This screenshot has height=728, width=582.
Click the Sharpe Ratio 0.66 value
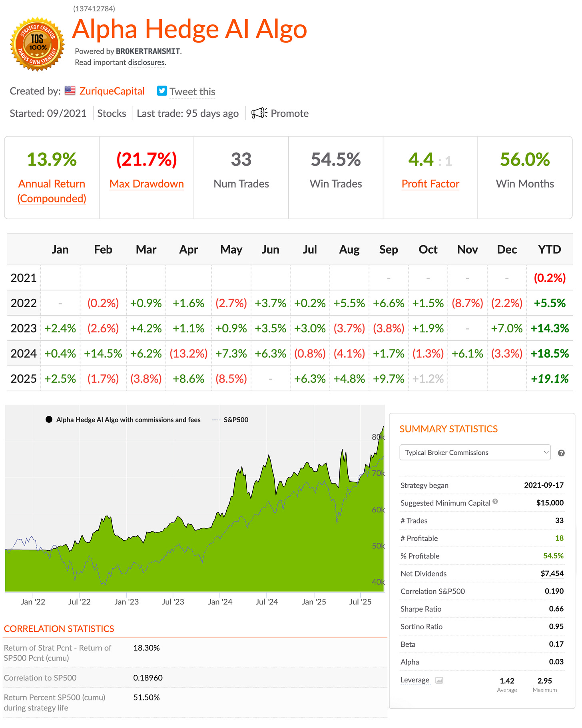(x=556, y=609)
